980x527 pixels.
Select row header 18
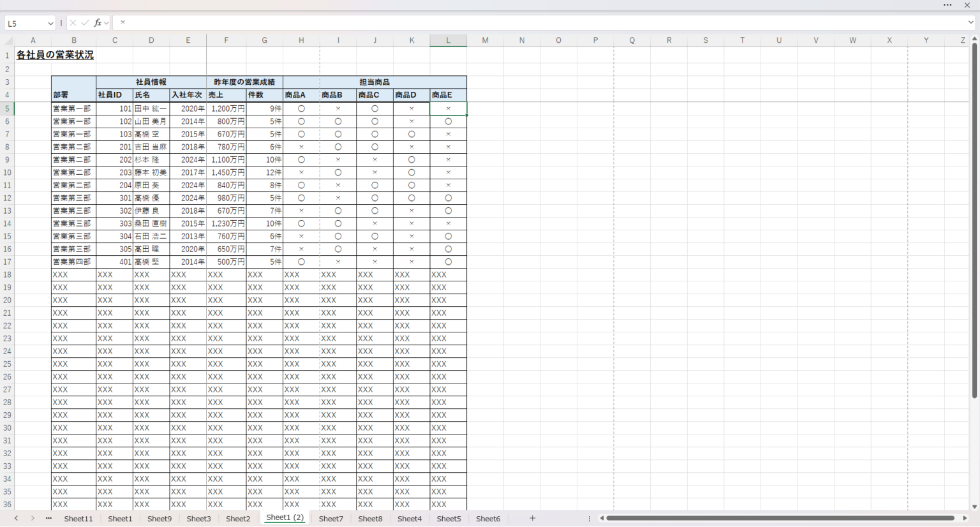coord(7,275)
